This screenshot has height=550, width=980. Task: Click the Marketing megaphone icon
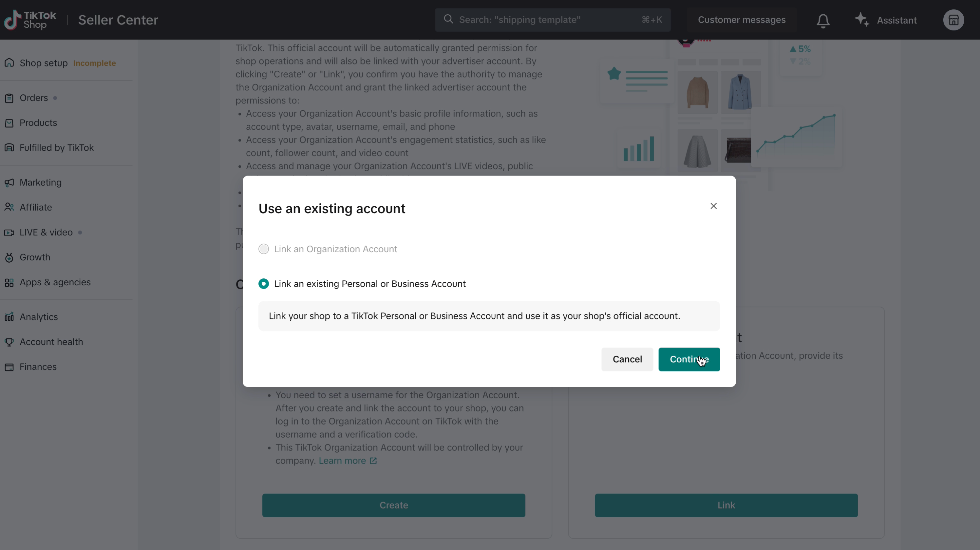(x=9, y=183)
